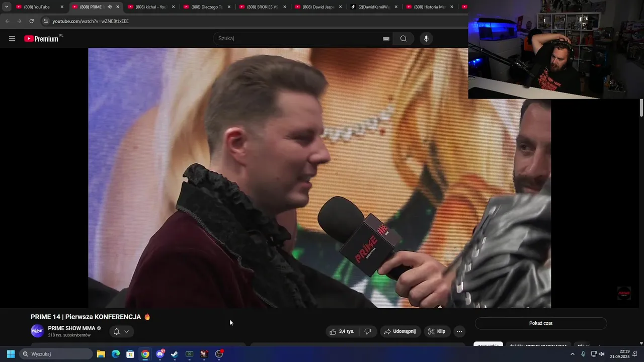Viewport: 644px width, 362px height.
Task: Open Google Chrome taskbar icon
Action: (145, 354)
